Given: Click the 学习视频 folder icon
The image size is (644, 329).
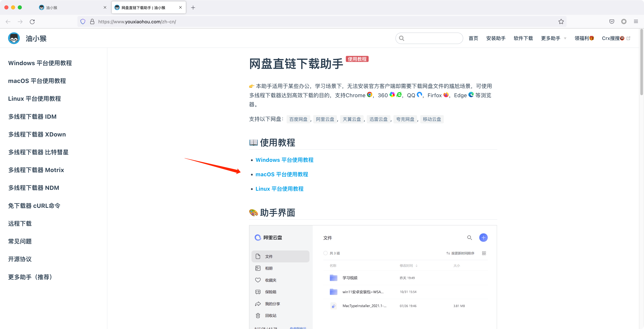Looking at the screenshot, I should coord(334,278).
